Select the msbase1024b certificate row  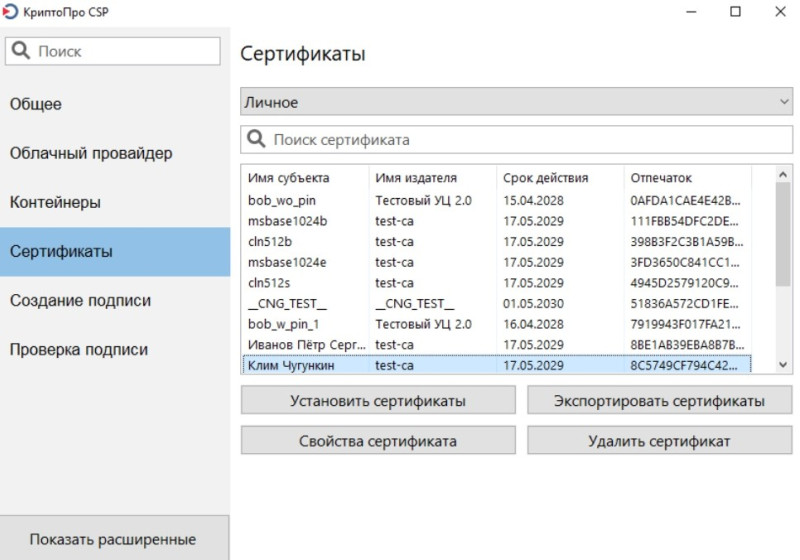pos(497,221)
